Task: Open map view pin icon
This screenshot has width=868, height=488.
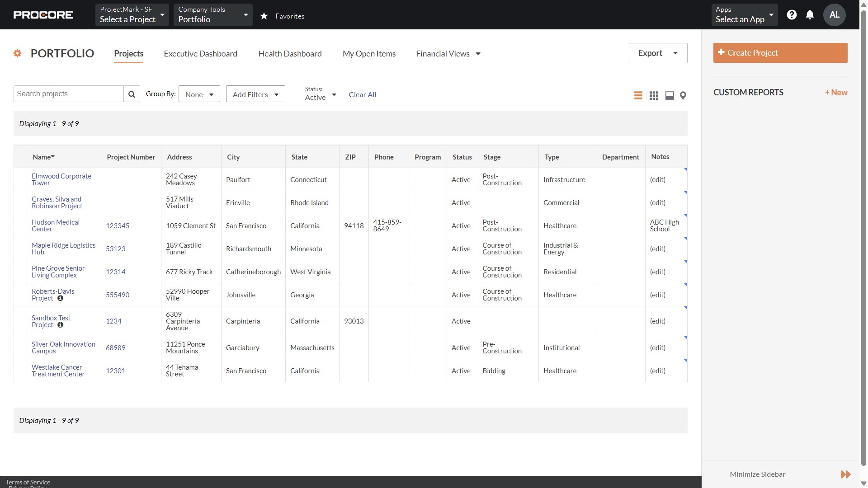Action: pos(683,95)
